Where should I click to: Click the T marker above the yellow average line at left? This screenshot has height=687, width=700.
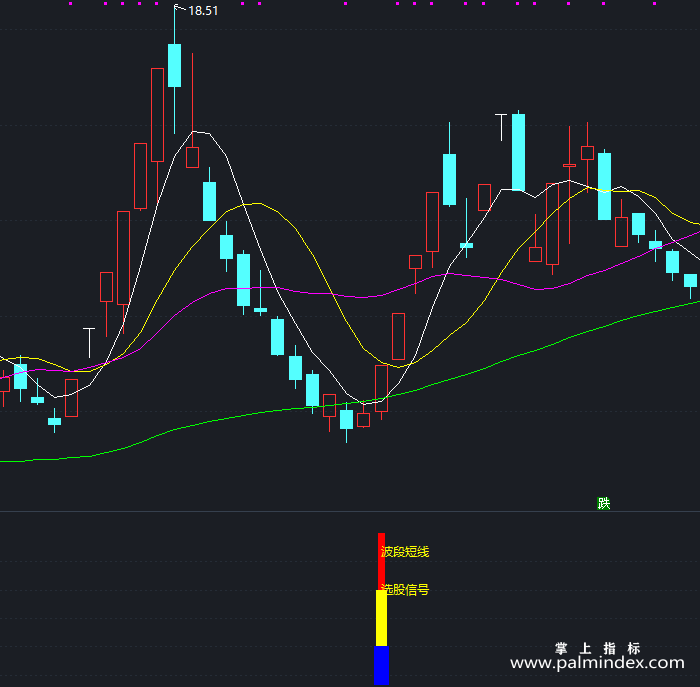[x=89, y=343]
